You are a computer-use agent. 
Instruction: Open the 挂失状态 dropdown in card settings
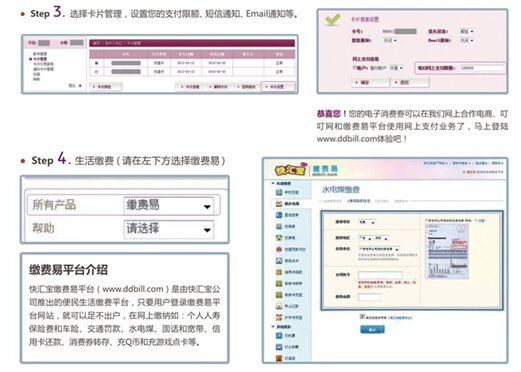(x=467, y=31)
